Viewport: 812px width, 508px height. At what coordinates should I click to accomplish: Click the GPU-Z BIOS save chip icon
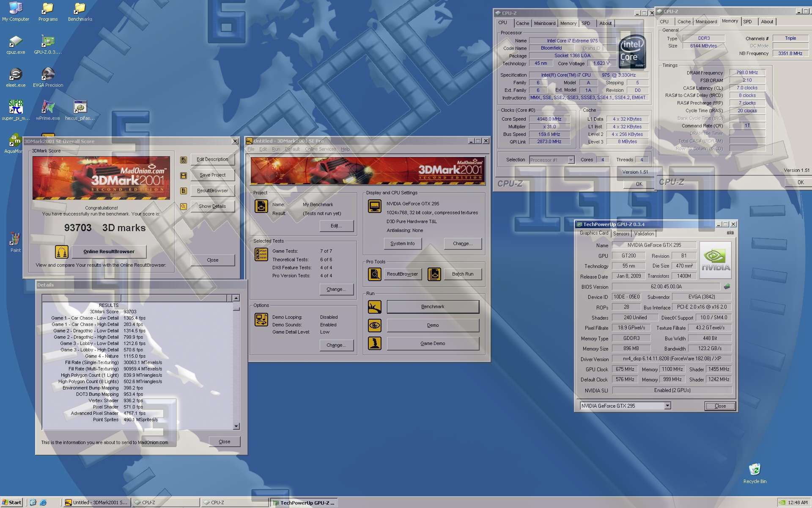click(727, 287)
